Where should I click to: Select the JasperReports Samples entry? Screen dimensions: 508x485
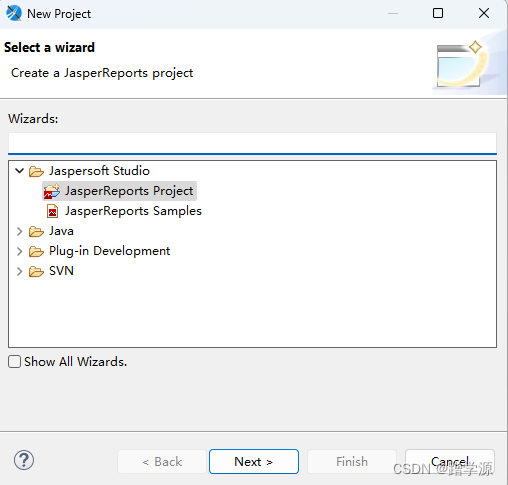133,211
